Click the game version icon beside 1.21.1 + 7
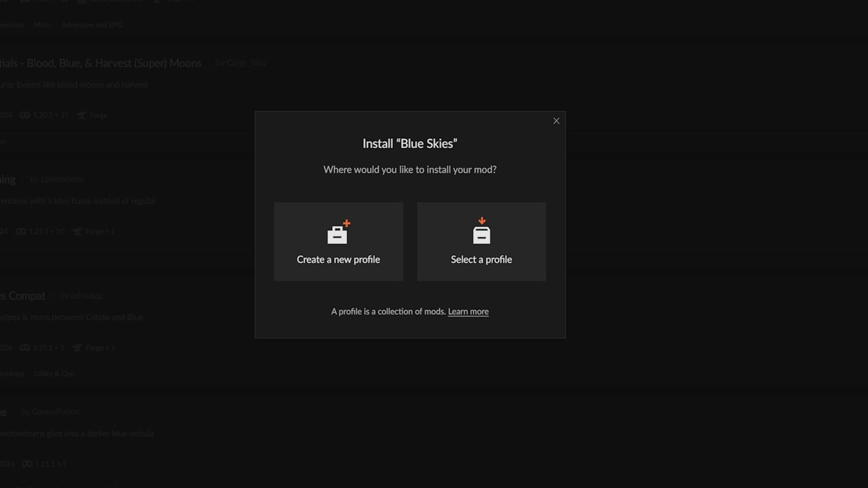This screenshot has width=868, height=488. (27, 464)
